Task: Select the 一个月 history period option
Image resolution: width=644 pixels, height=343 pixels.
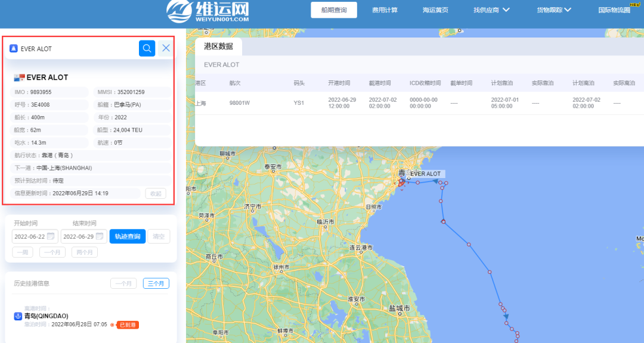Action: coord(123,283)
